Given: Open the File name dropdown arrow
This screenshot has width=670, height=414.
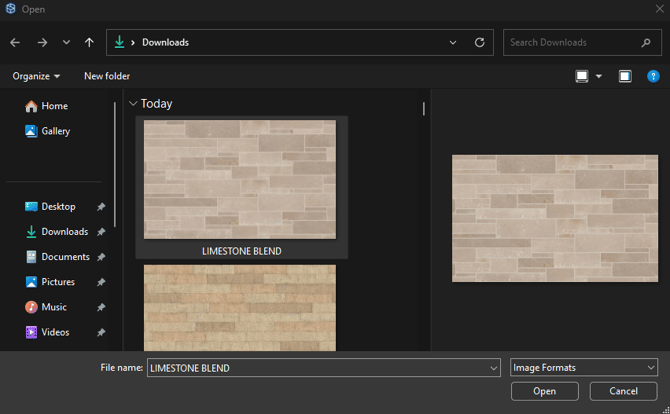Looking at the screenshot, I should [494, 368].
